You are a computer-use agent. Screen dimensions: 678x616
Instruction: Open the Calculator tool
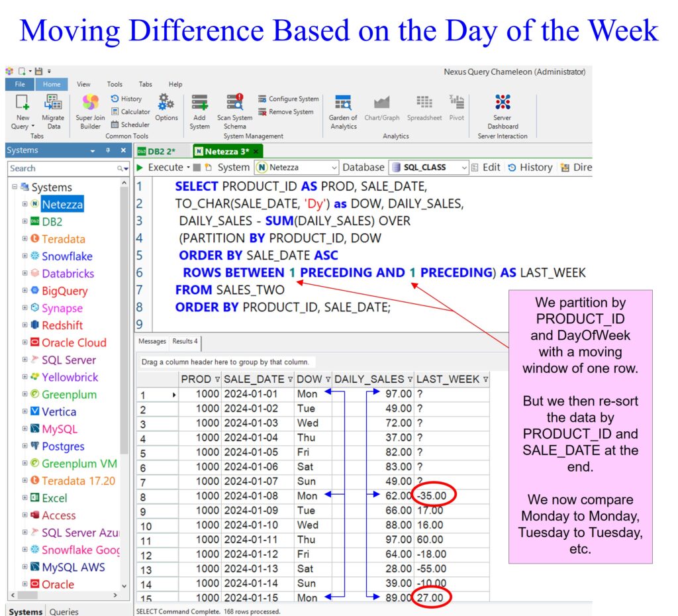[130, 112]
